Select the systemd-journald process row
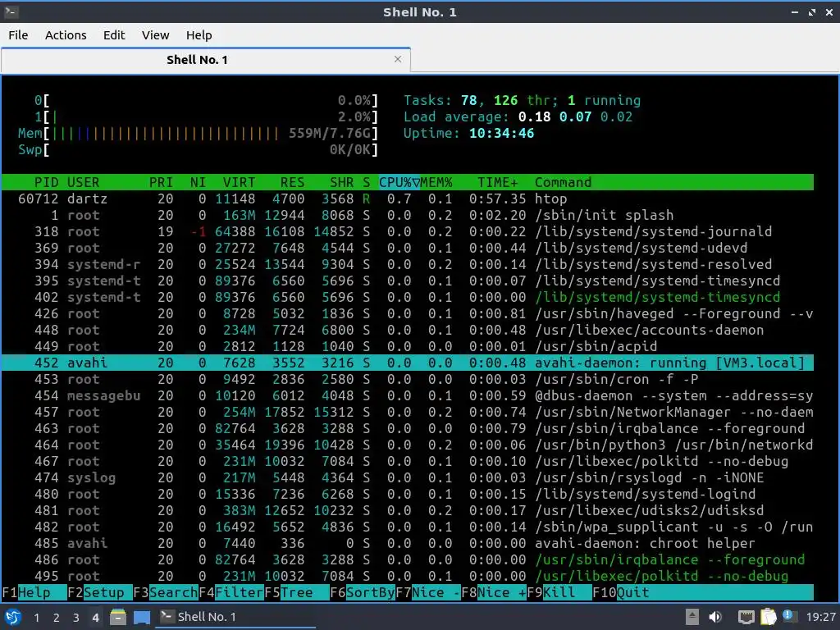840x630 pixels. point(407,231)
